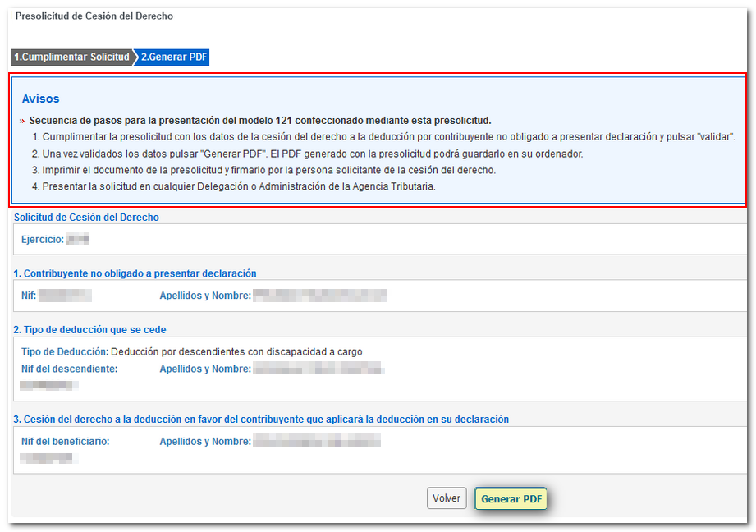Click the blurred Nif value of the contribuyente

pyautogui.click(x=66, y=295)
